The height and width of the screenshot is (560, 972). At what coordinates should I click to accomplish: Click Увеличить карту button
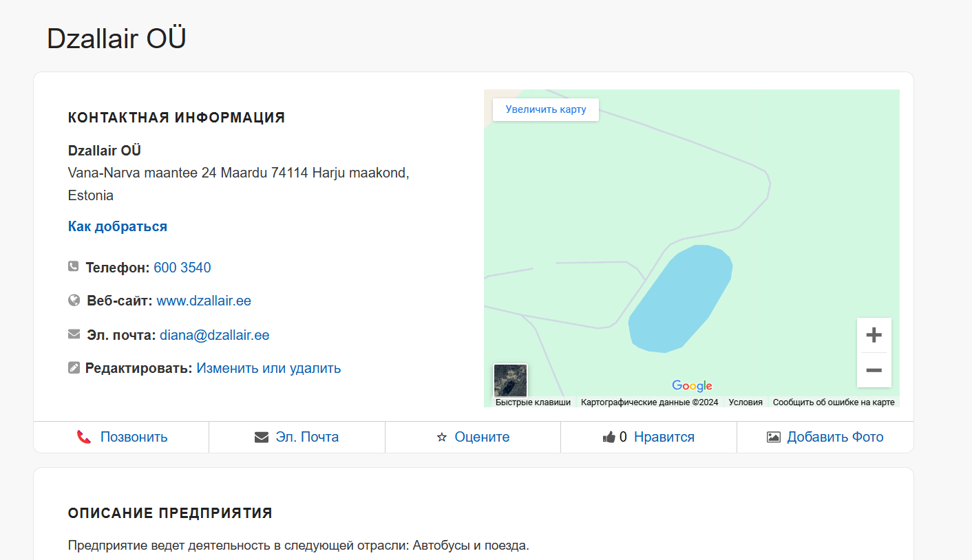[546, 109]
